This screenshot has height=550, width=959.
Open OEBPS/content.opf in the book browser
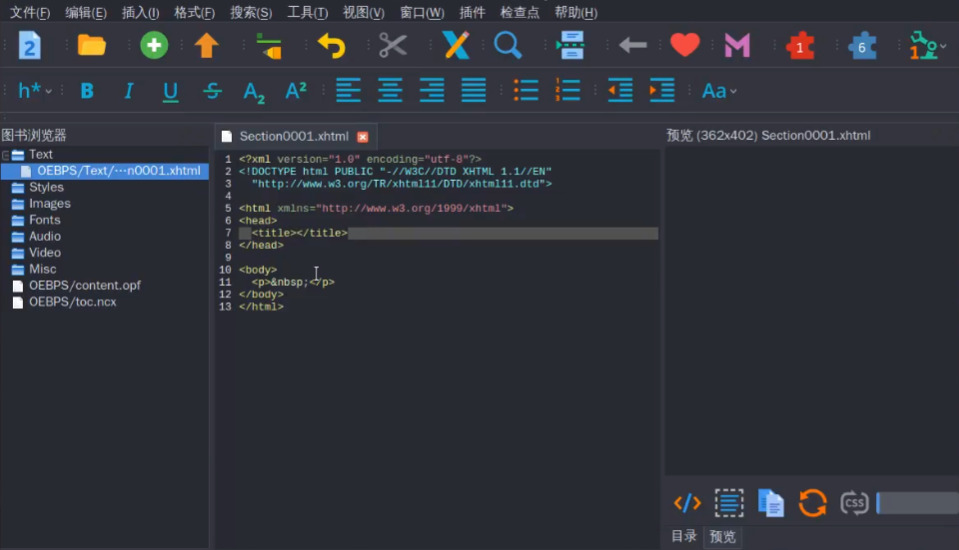(84, 285)
